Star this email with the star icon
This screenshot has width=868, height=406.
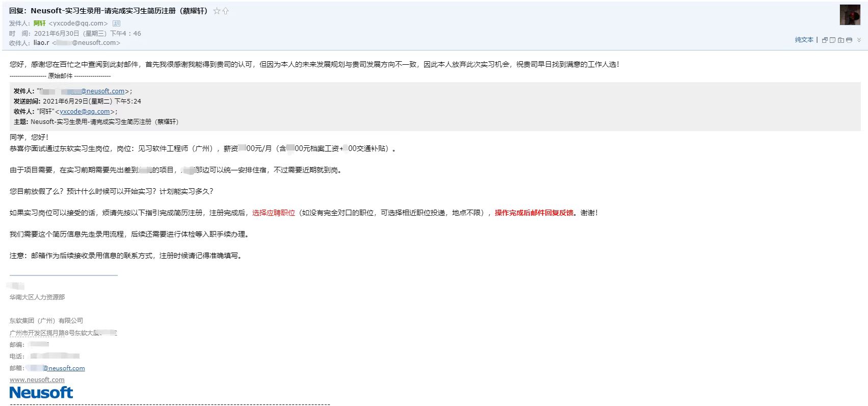tap(217, 11)
